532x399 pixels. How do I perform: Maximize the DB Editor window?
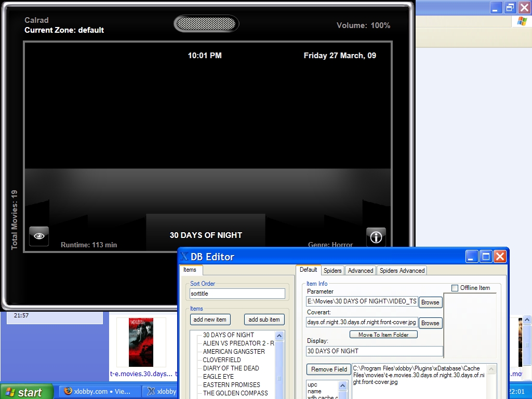[x=486, y=257]
